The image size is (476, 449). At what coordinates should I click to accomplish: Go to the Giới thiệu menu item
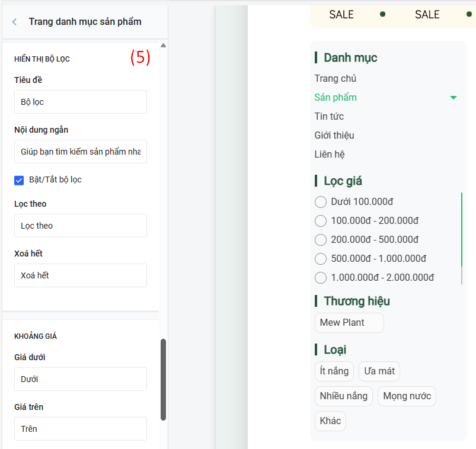coord(334,135)
